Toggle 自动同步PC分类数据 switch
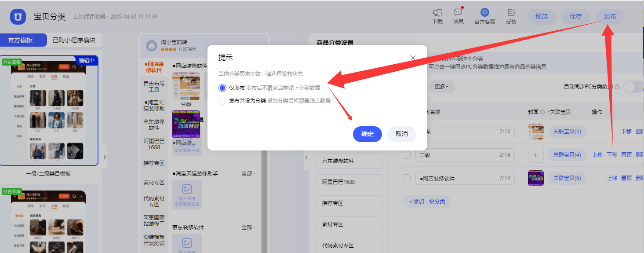 tap(633, 87)
